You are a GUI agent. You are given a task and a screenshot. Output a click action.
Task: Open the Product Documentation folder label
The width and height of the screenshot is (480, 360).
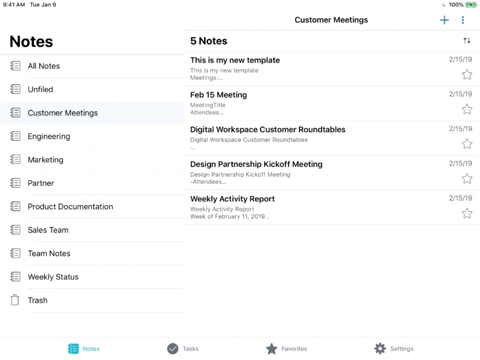click(70, 207)
